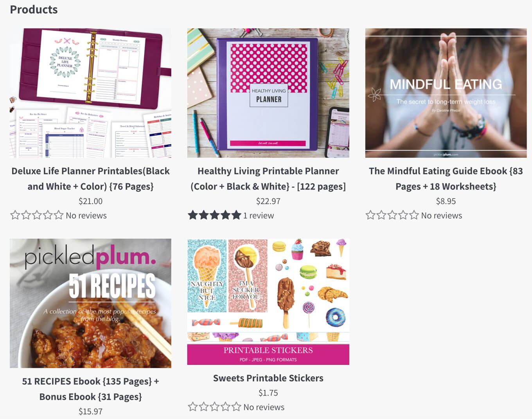Click 51 RECIPES Ebook title link
532x419 pixels.
(90, 389)
